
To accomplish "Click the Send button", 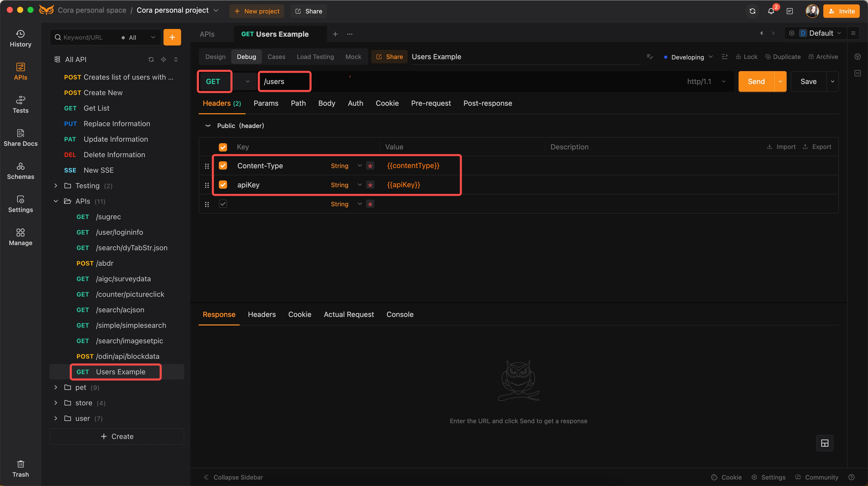I will 756,81.
